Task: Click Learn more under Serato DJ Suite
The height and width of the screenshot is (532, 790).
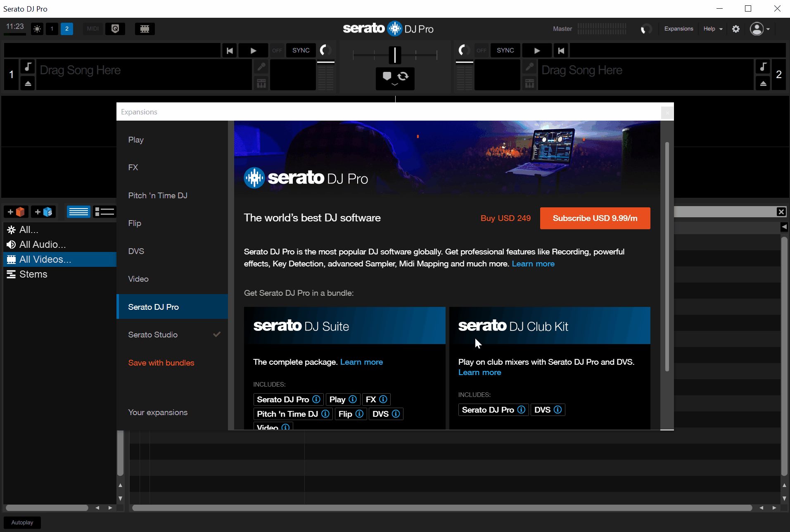Action: (361, 362)
